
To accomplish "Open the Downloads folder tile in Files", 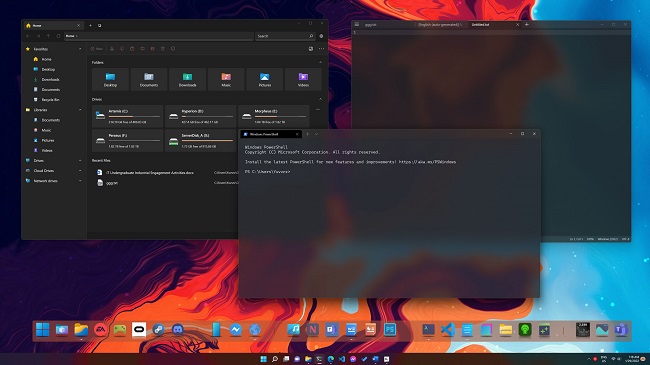I will [187, 79].
